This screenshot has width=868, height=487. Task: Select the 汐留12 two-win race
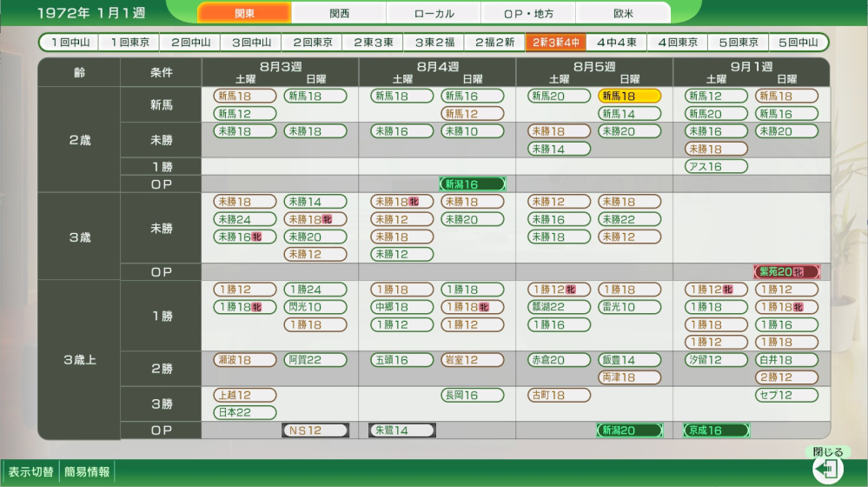tap(716, 359)
